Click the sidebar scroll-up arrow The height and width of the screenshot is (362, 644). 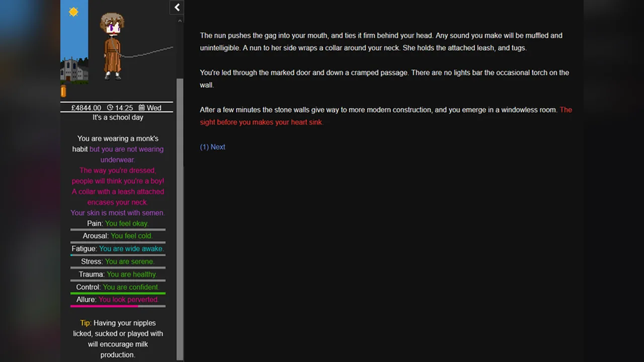180,21
